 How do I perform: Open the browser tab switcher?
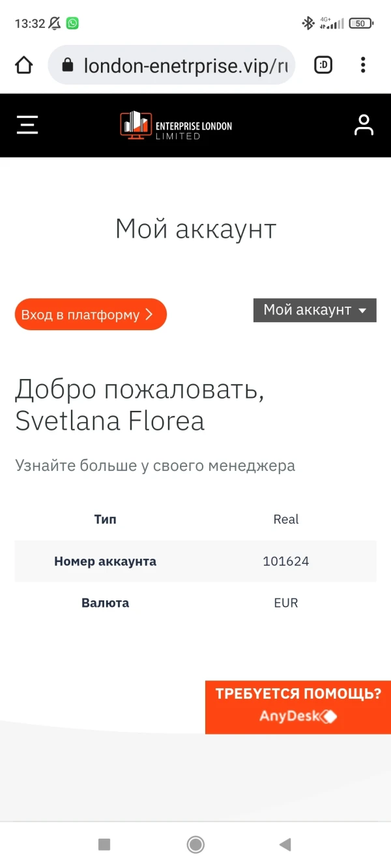coord(323,65)
